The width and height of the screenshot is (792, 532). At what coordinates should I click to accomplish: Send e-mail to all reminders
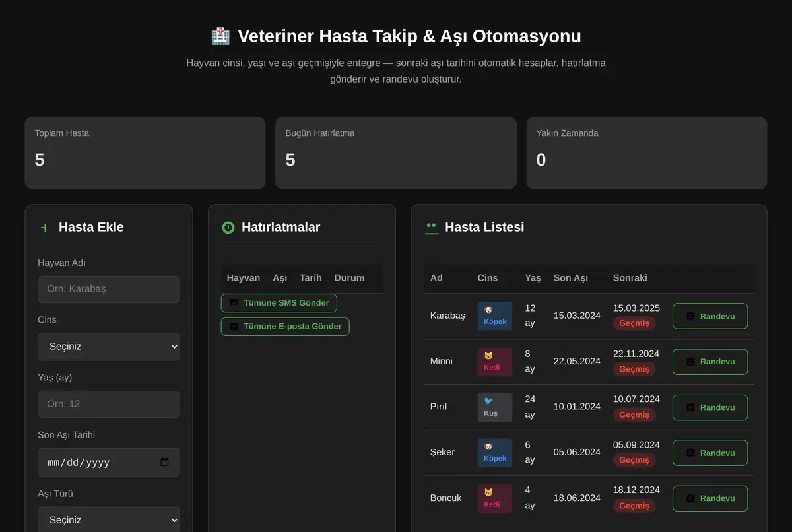pyautogui.click(x=285, y=327)
